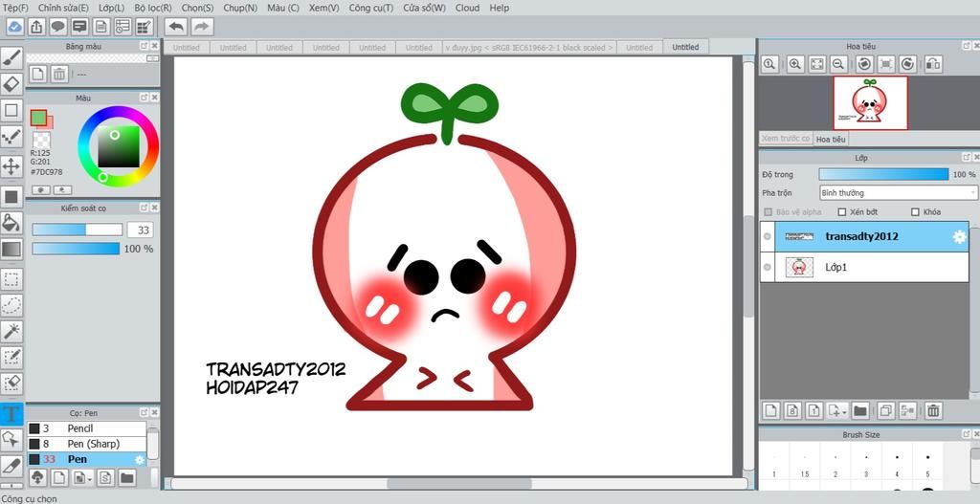Fit canvas to window in navigator
Image resolution: width=980 pixels, height=504 pixels.
coord(817,64)
